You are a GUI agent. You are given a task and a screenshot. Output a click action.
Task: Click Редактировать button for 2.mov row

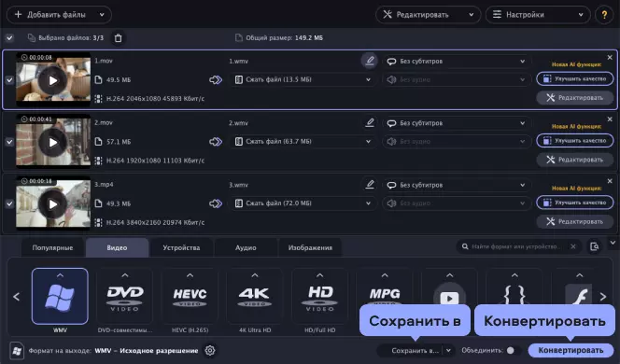coord(575,160)
